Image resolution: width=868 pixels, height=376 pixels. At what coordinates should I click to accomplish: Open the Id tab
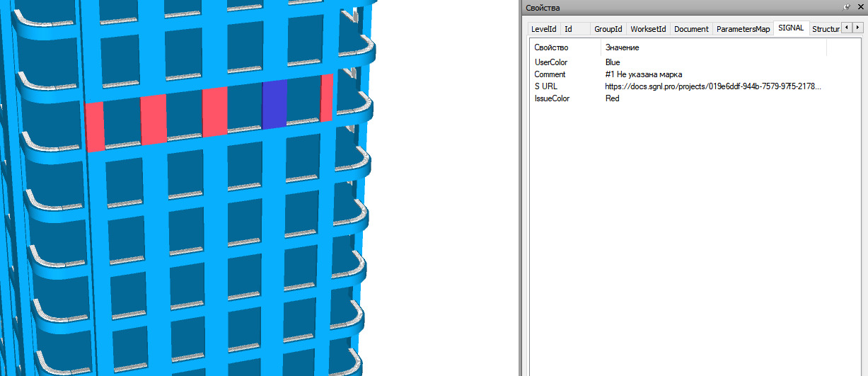tap(568, 29)
